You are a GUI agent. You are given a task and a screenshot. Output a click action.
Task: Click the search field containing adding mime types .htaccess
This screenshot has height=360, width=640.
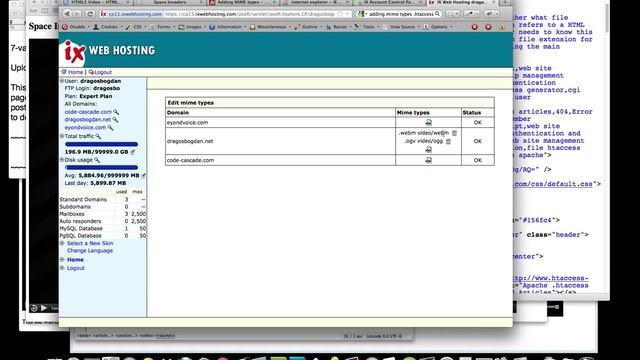point(399,14)
